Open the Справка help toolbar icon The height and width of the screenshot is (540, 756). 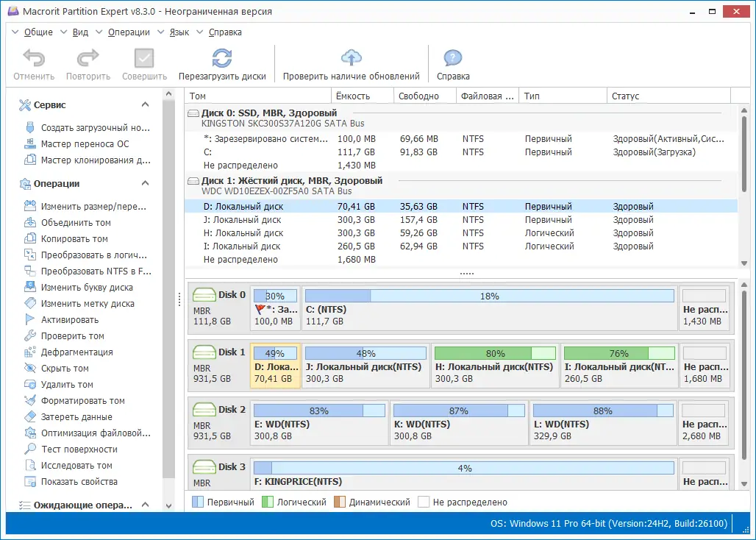pyautogui.click(x=453, y=59)
